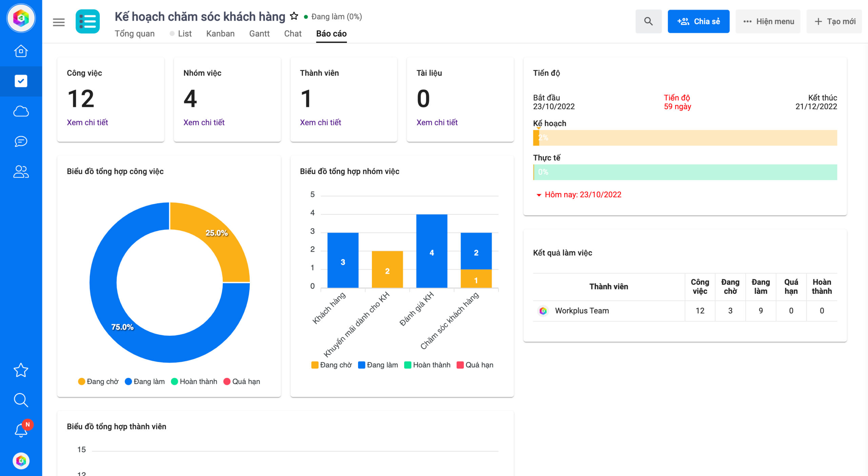Click the sidebar search magnifier icon
The height and width of the screenshot is (476, 868).
point(21,400)
